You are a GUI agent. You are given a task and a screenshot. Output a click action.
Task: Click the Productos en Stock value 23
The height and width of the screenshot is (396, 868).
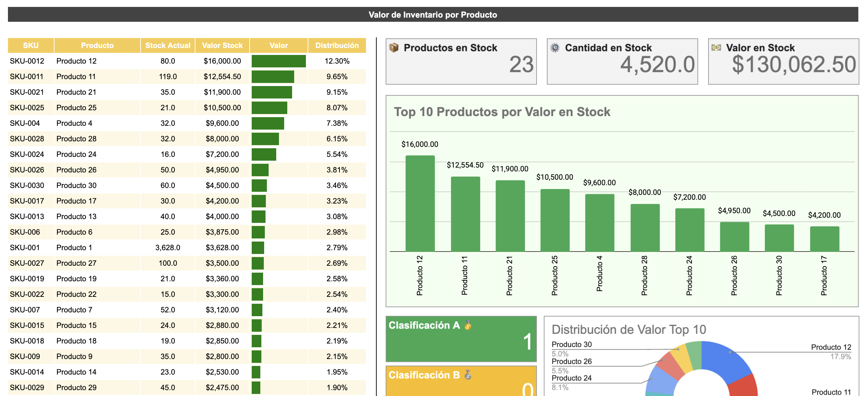click(x=521, y=65)
